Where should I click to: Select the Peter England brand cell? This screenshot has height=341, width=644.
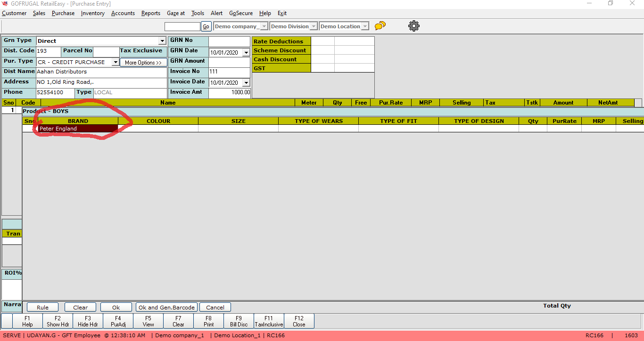(78, 129)
